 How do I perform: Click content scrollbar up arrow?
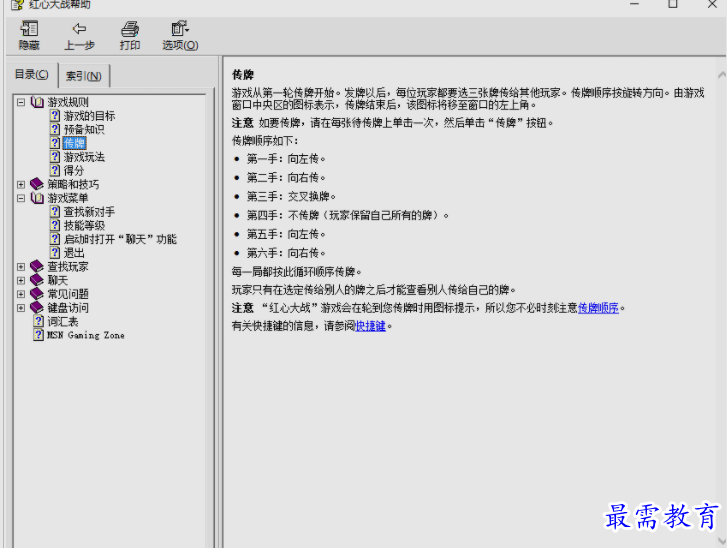click(721, 74)
